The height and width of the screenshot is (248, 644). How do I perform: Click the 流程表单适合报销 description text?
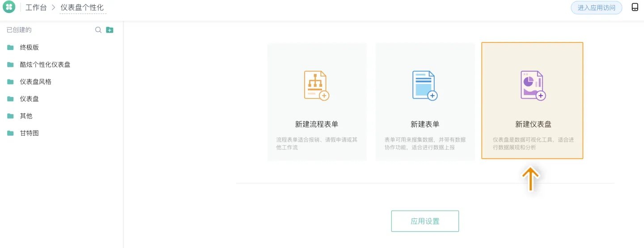coord(317,143)
